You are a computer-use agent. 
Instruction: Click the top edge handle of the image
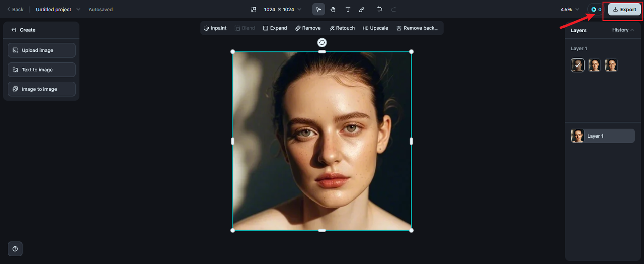[x=322, y=51]
